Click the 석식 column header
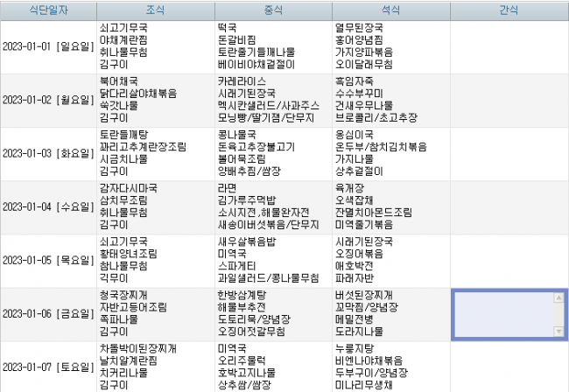Image resolution: width=569 pixels, height=392 pixels. (x=390, y=10)
